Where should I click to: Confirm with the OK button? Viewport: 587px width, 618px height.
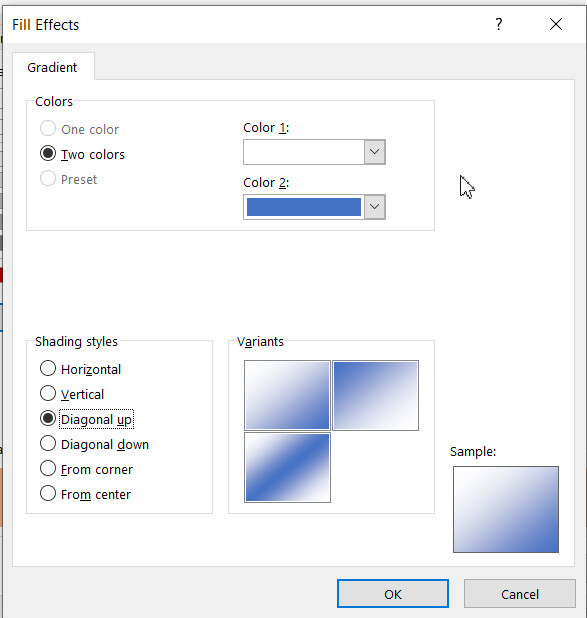tap(393, 594)
